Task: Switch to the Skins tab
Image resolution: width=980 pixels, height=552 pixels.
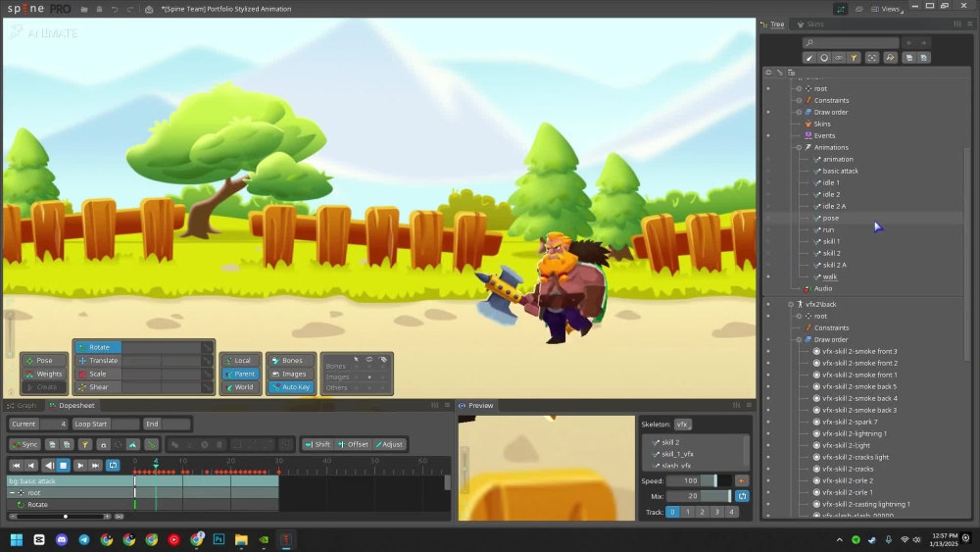Action: pos(810,25)
